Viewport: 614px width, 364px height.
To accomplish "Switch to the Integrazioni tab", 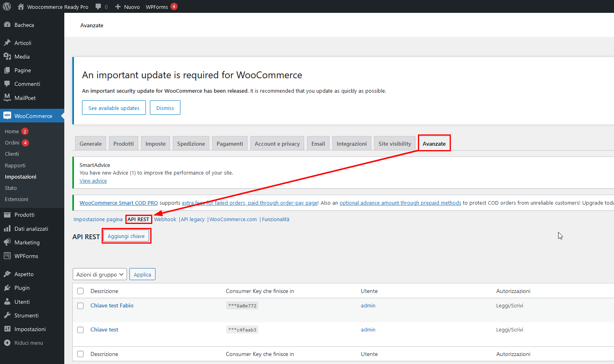I will pyautogui.click(x=352, y=144).
